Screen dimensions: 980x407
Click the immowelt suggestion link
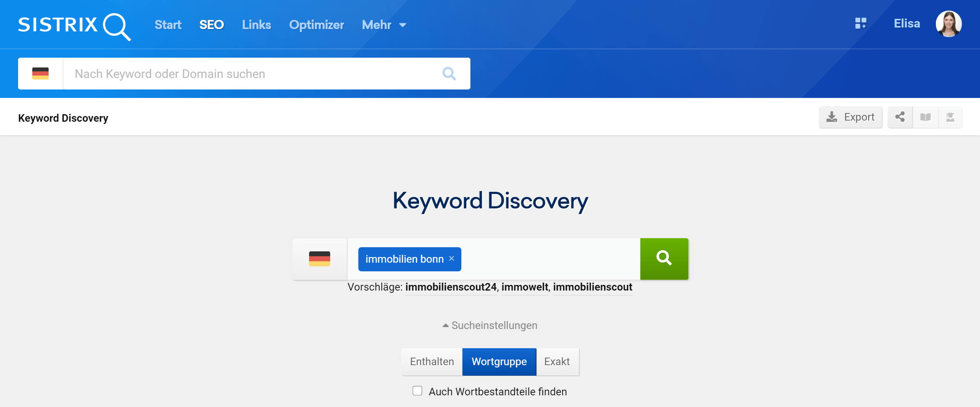click(x=524, y=287)
